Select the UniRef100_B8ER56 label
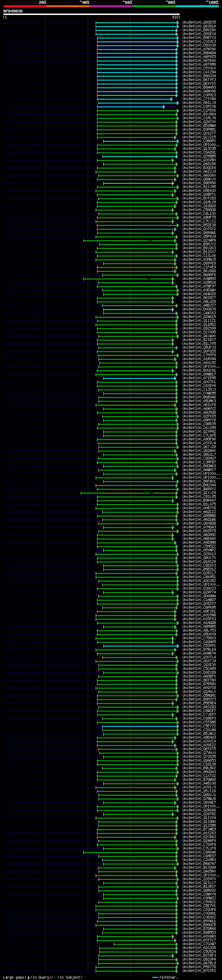Screen dimensions: 222x980 pyautogui.click(x=199, y=183)
